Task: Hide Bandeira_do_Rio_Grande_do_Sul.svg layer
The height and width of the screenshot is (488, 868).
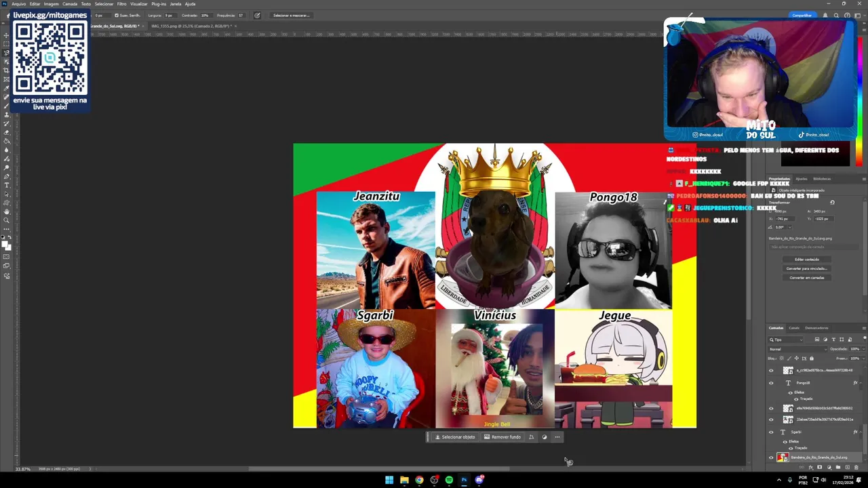Action: click(771, 457)
